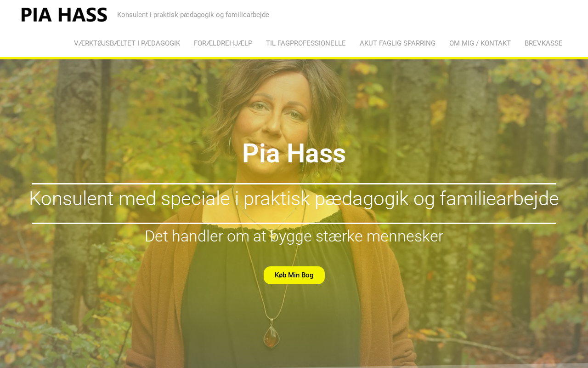Click the yellow bar under the navigation
Screen dimensions: 588x368
click(x=294, y=58)
